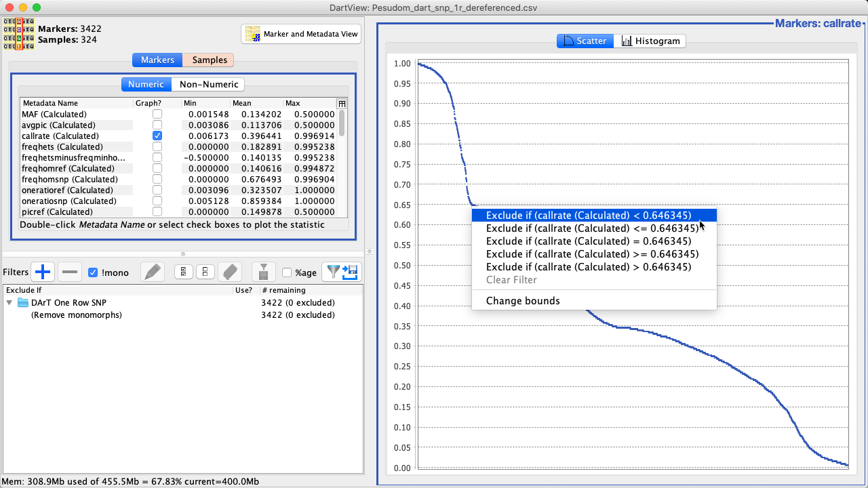Viewport: 868px width, 488px height.
Task: Enable the %age checkbox
Action: [287, 272]
